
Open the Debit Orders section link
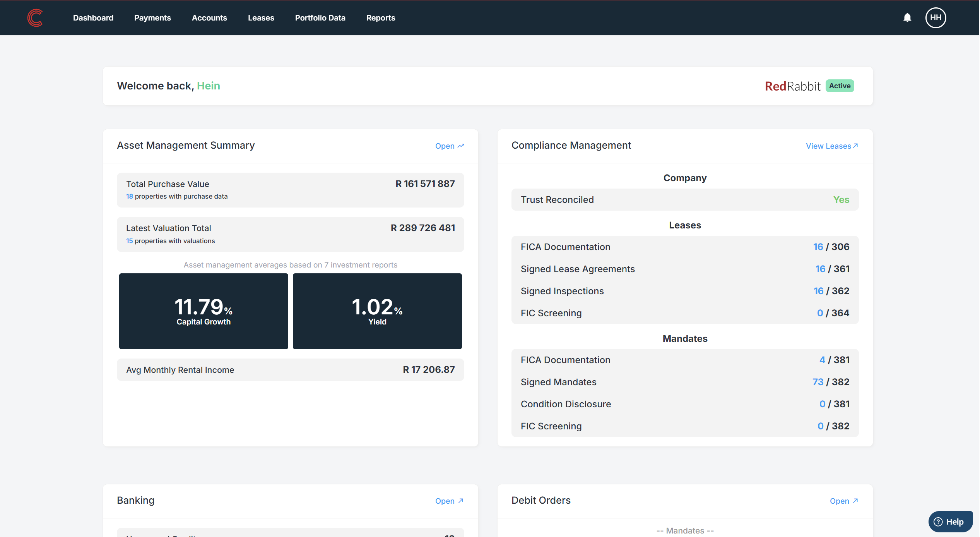(844, 501)
